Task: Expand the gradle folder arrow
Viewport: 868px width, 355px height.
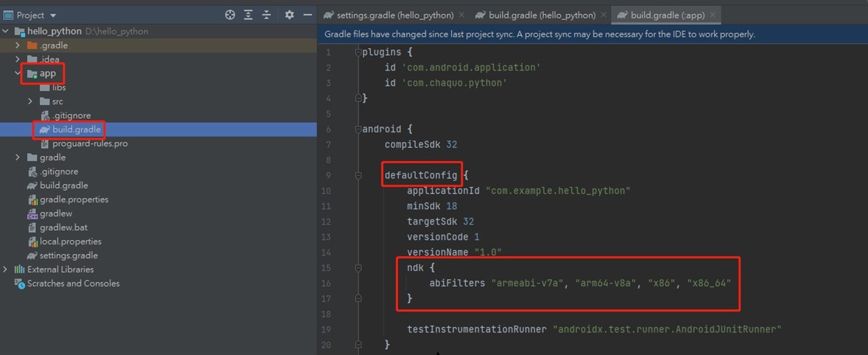Action: click(x=18, y=157)
